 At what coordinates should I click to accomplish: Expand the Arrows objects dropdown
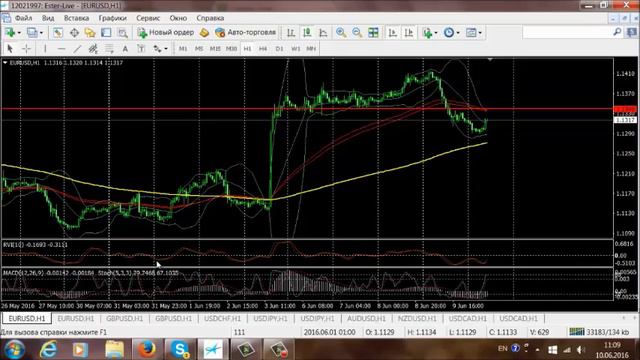point(166,49)
